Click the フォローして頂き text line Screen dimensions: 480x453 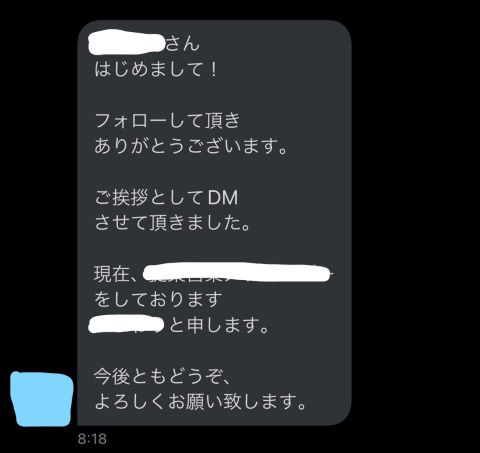pos(167,120)
